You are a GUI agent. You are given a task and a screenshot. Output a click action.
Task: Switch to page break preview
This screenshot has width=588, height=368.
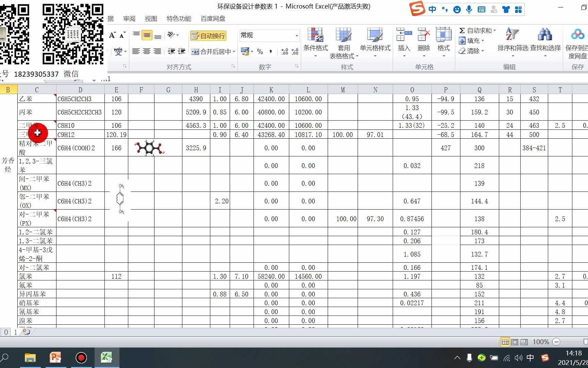(x=524, y=342)
